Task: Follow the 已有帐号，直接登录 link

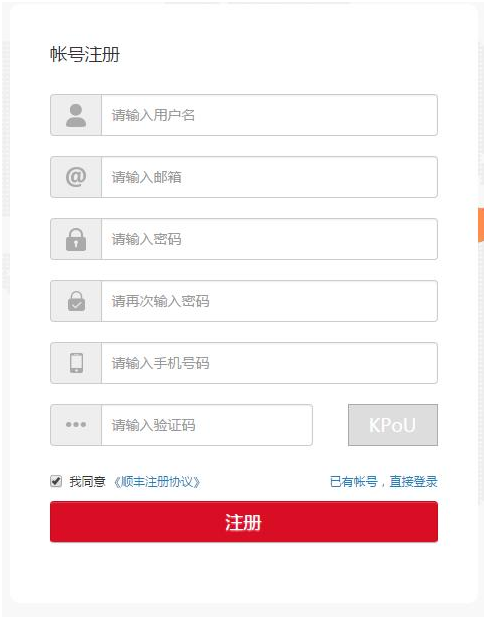Action: (383, 482)
